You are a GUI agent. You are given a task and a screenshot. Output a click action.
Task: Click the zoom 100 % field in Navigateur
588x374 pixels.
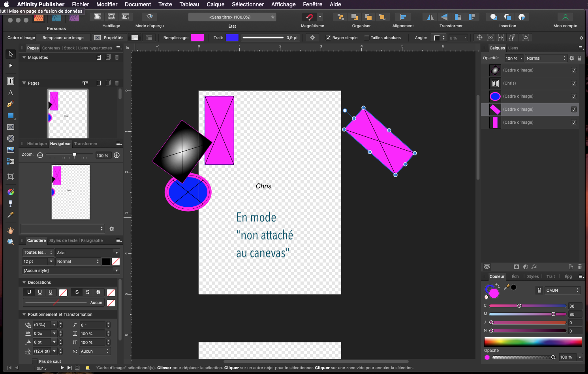[103, 155]
